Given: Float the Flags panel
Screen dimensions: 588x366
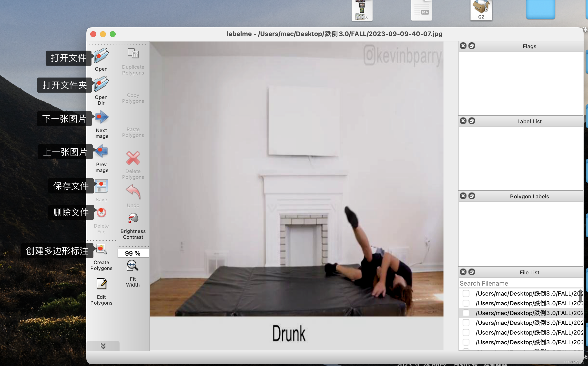Looking at the screenshot, I should [472, 46].
